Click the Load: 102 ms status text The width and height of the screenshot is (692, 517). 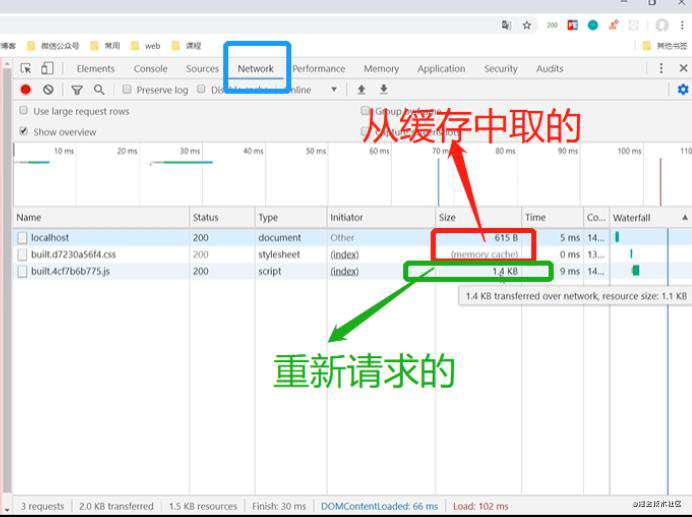pos(481,506)
